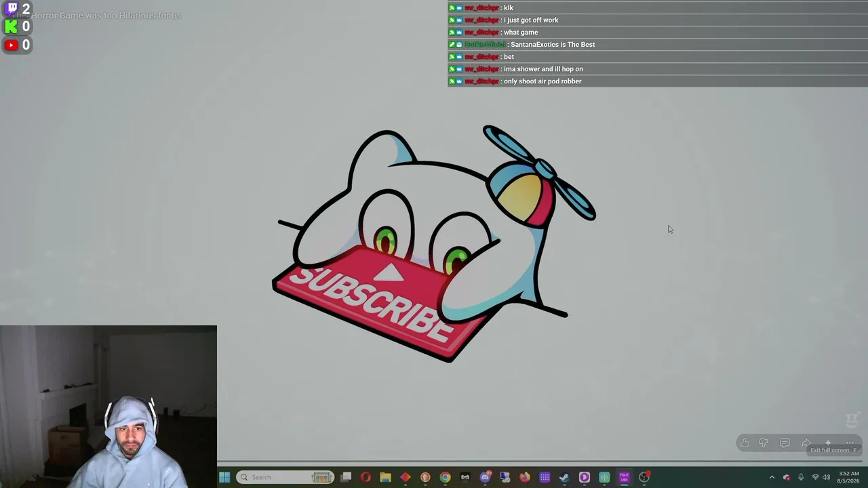868x488 pixels.
Task: Open the video comments icon
Action: click(785, 443)
